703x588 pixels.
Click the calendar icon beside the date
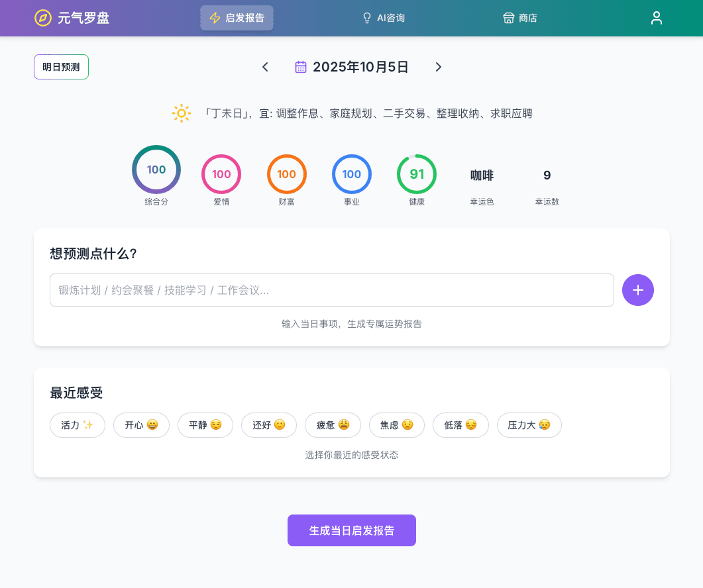tap(301, 66)
